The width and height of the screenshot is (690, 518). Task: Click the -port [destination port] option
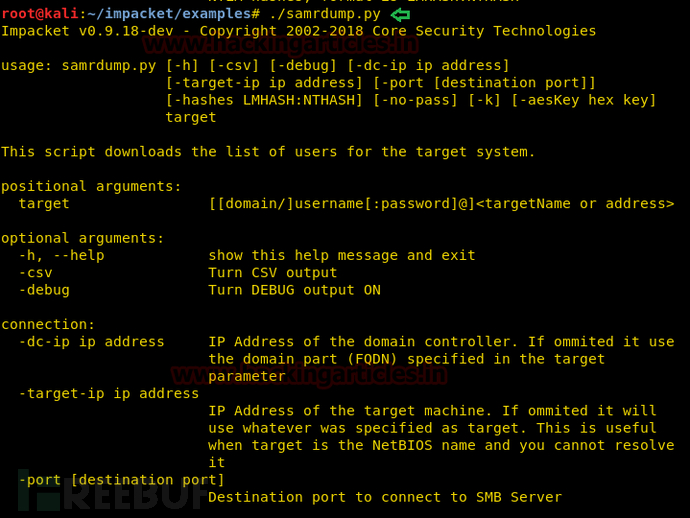click(121, 480)
